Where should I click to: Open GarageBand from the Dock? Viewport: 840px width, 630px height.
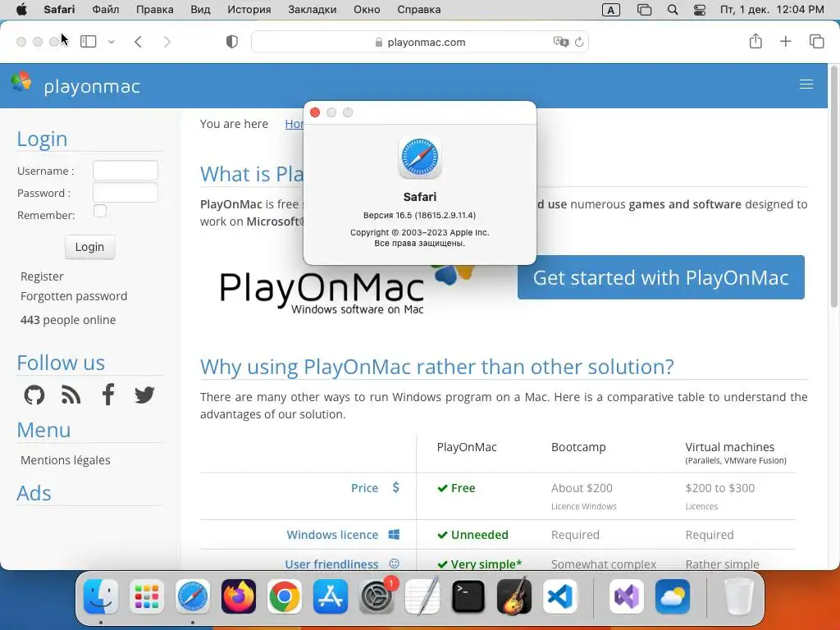tap(514, 596)
